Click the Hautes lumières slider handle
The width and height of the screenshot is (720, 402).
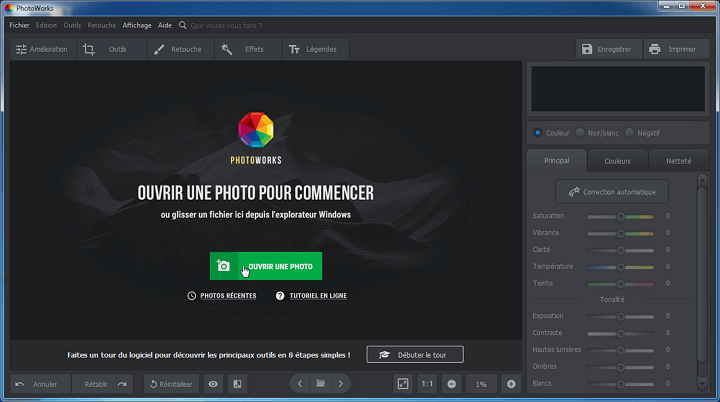point(620,350)
